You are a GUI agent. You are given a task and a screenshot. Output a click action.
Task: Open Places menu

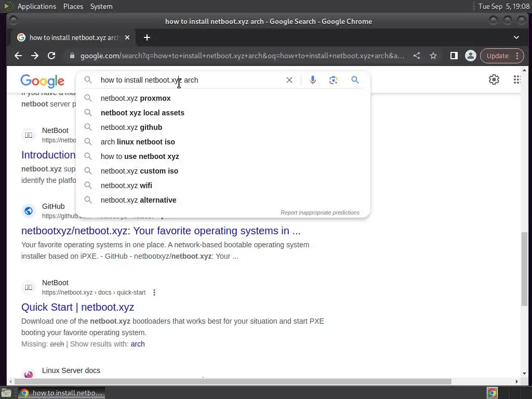[x=73, y=6]
